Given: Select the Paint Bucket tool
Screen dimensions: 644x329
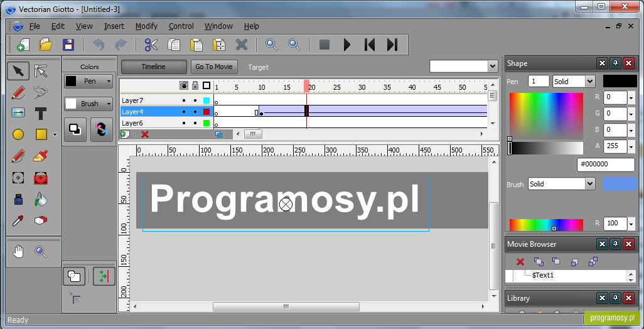Looking at the screenshot, I should click(x=41, y=199).
